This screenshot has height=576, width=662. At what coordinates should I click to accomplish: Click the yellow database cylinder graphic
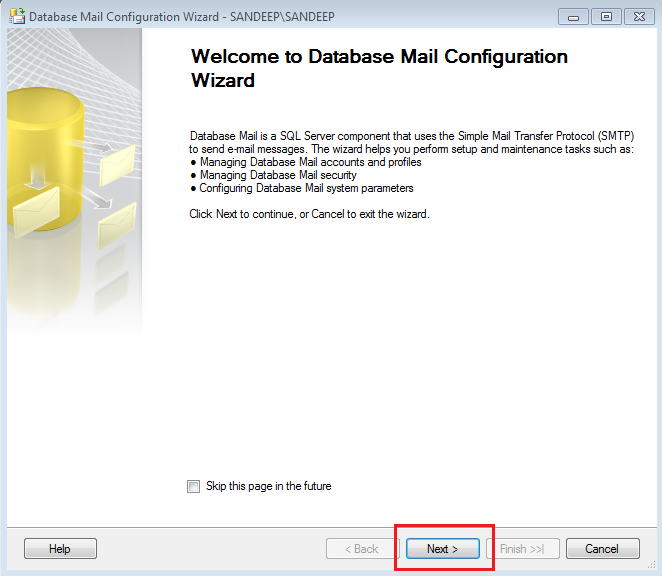44,158
